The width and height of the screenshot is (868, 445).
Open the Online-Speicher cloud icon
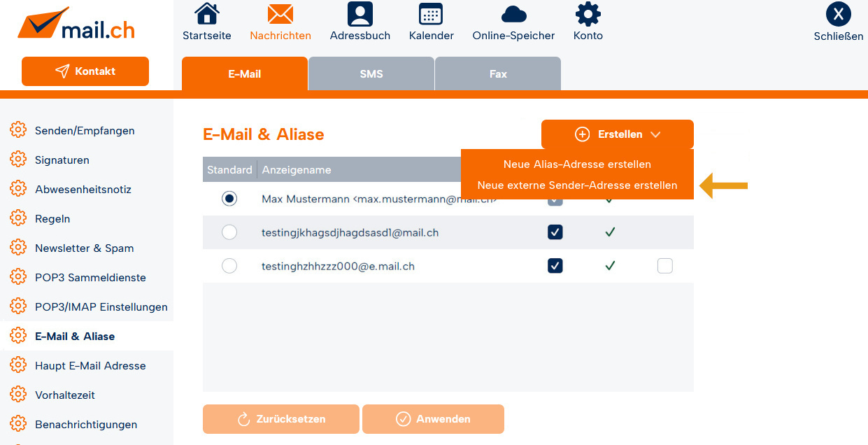point(513,14)
